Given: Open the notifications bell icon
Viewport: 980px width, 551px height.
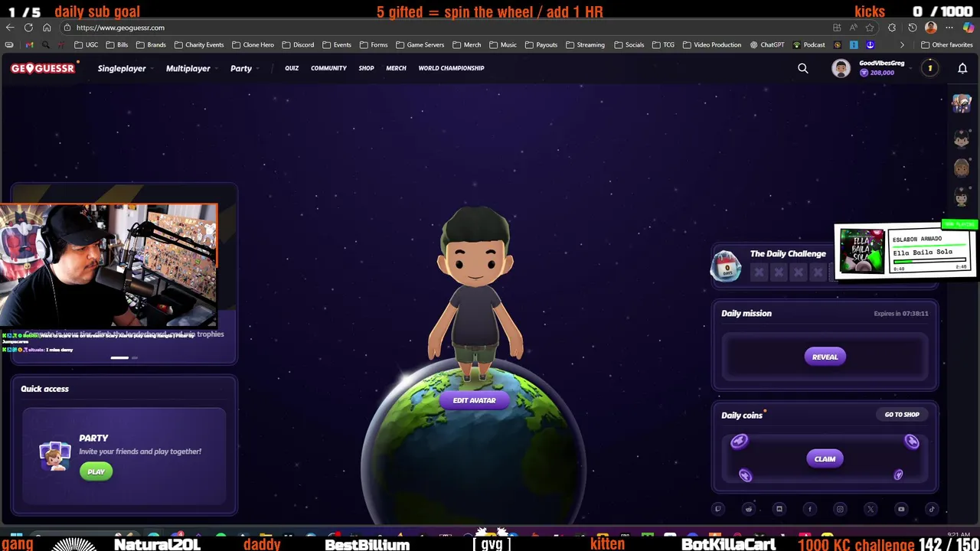Looking at the screenshot, I should [962, 68].
